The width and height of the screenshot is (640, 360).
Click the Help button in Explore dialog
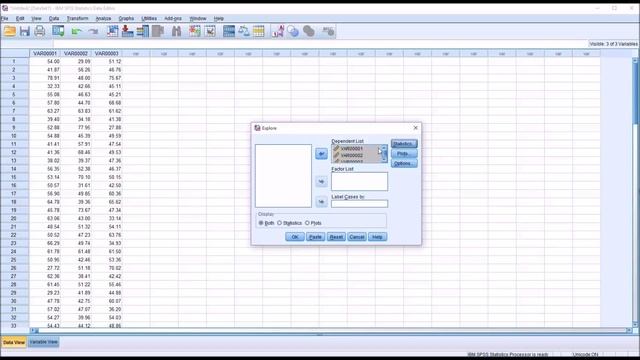point(377,237)
